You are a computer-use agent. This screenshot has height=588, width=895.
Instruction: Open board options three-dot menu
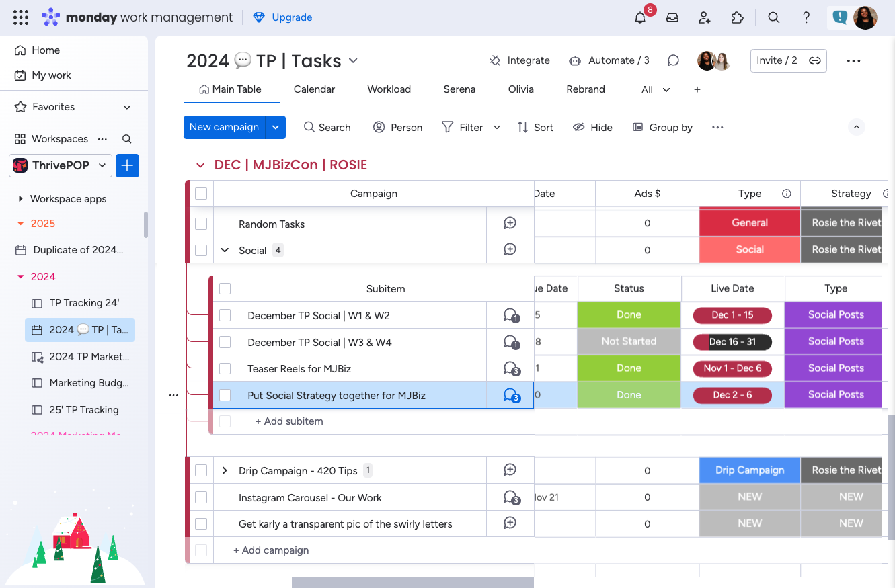click(853, 61)
